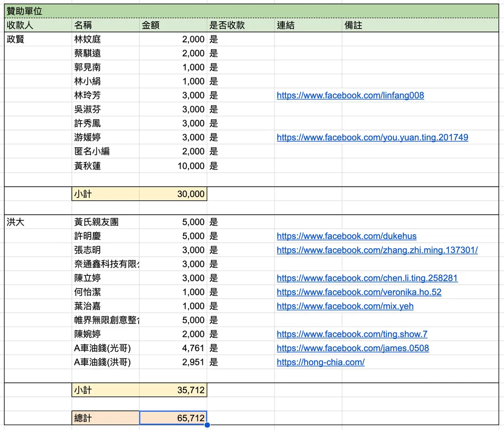Open the dukehus Facebook link
Viewport: 504px width, 430px height.
[x=346, y=236]
